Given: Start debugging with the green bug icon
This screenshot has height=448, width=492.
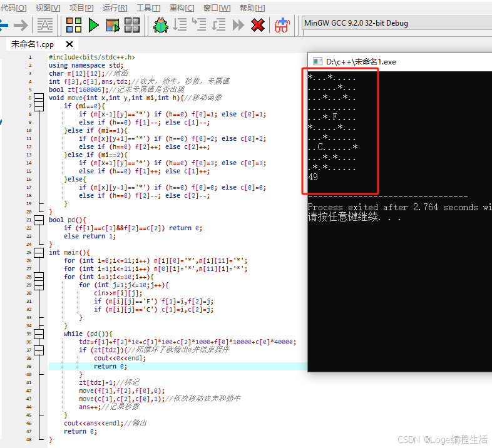Looking at the screenshot, I should point(161,25).
